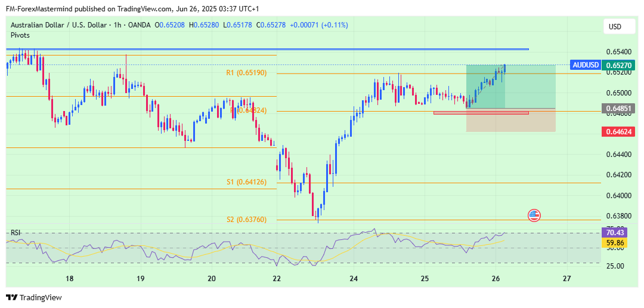Viewport: 644px width, 308px height.
Task: Click date 19 on the time axis
Action: 141,278
